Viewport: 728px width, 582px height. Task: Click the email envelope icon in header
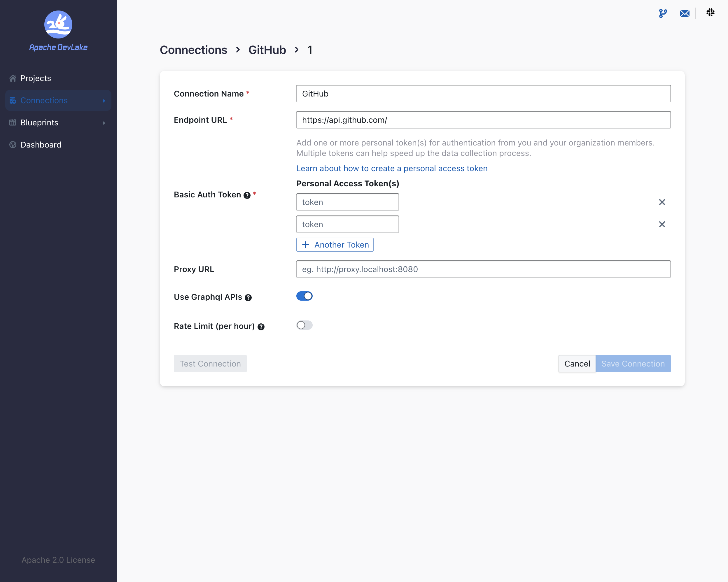685,13
